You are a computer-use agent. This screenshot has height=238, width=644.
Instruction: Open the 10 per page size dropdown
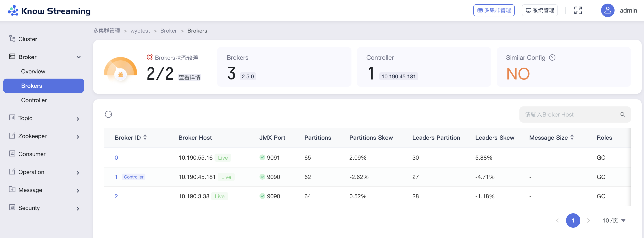pos(614,220)
